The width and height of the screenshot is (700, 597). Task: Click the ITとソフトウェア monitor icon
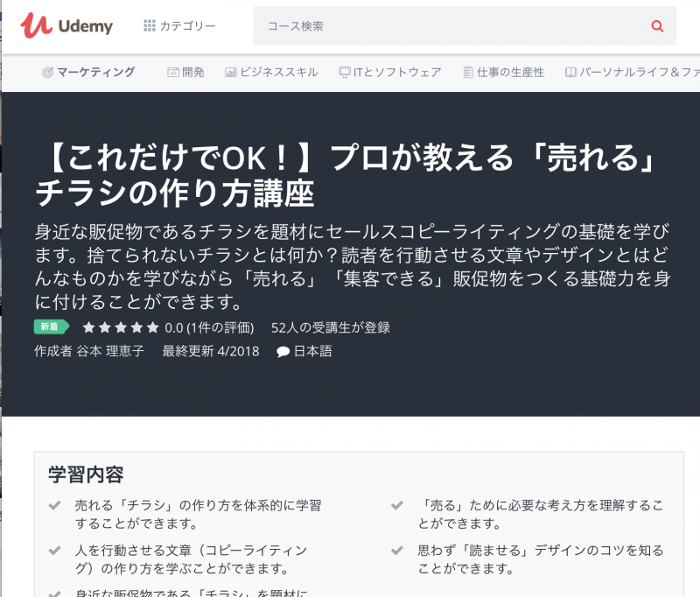[x=345, y=73]
